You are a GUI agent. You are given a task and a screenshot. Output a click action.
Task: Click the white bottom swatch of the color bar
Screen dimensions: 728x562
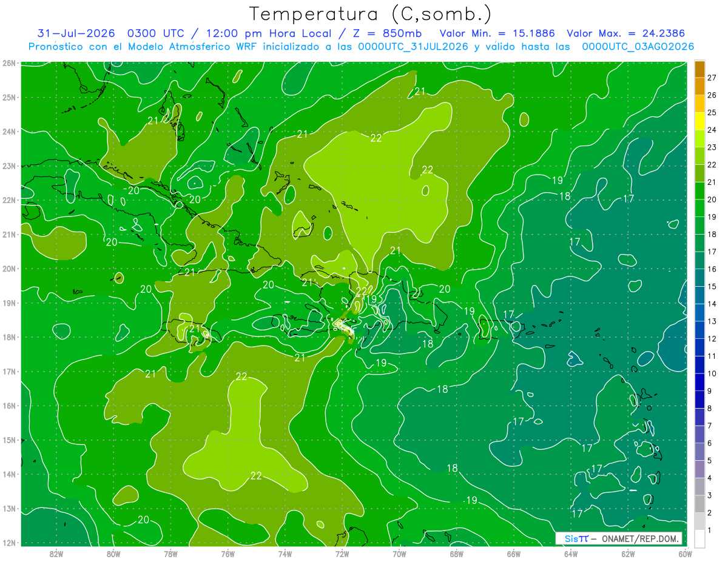(x=699, y=539)
